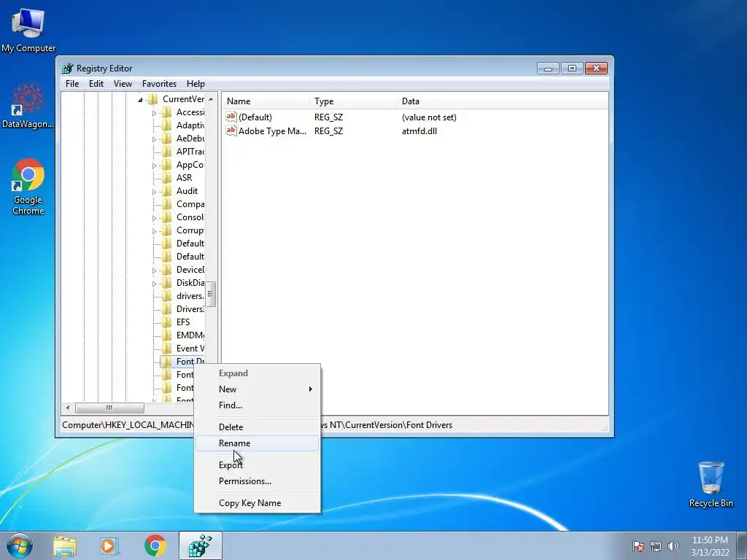This screenshot has height=560, width=747.
Task: Open the DataWagon desktop shortcut
Action: pyautogui.click(x=28, y=106)
